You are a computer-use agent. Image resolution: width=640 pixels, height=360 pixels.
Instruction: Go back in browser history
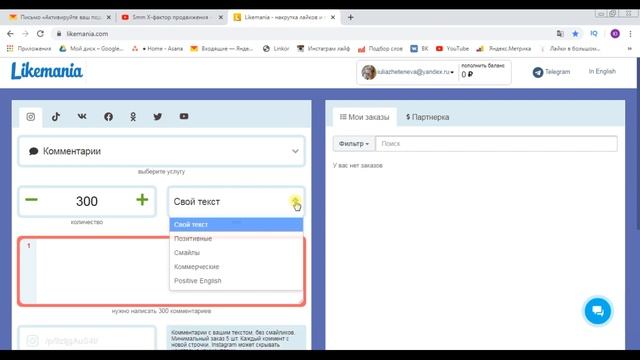[x=11, y=34]
